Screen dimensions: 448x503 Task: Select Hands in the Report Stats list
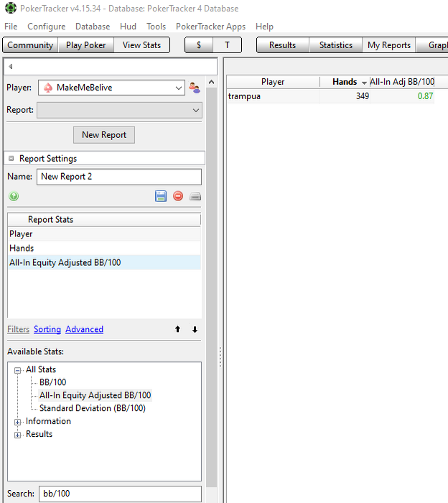[x=104, y=248]
